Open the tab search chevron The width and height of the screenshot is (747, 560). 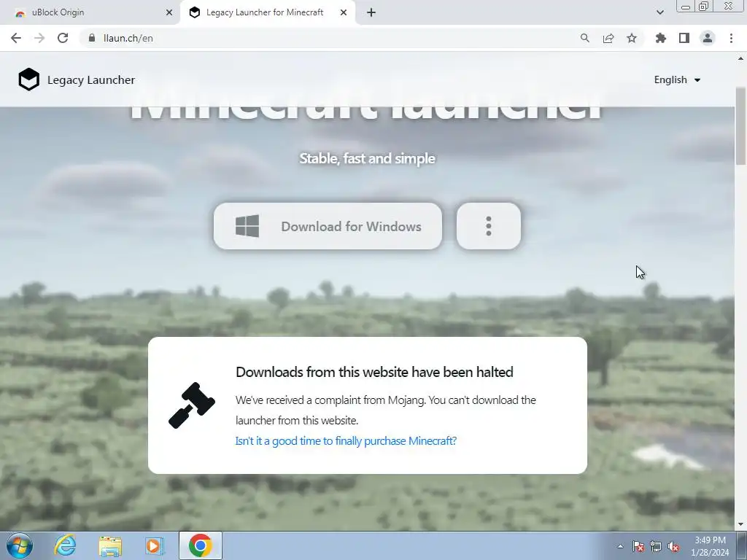pos(659,12)
